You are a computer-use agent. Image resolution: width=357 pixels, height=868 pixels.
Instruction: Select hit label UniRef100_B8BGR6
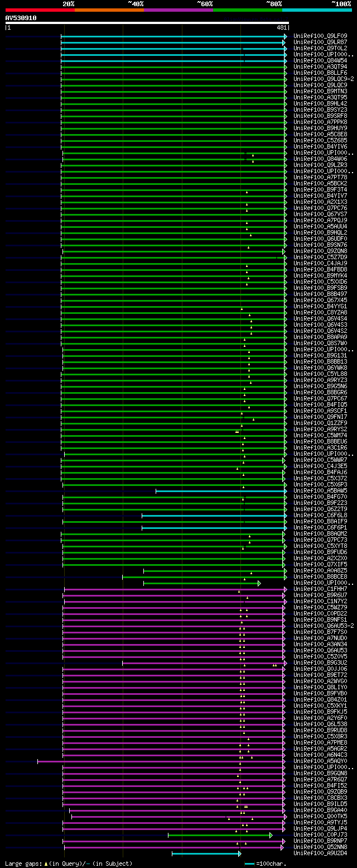point(320,392)
